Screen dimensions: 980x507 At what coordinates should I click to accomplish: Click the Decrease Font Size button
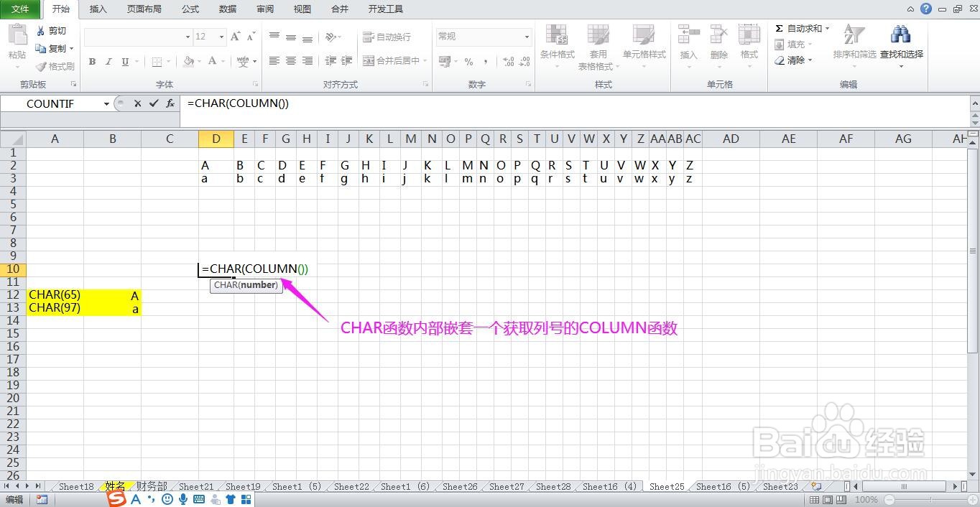(251, 37)
